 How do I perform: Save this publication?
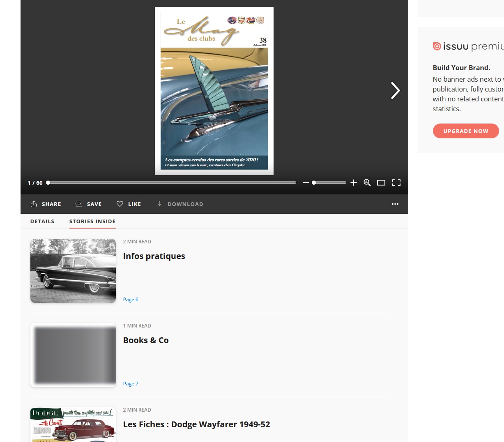[88, 204]
